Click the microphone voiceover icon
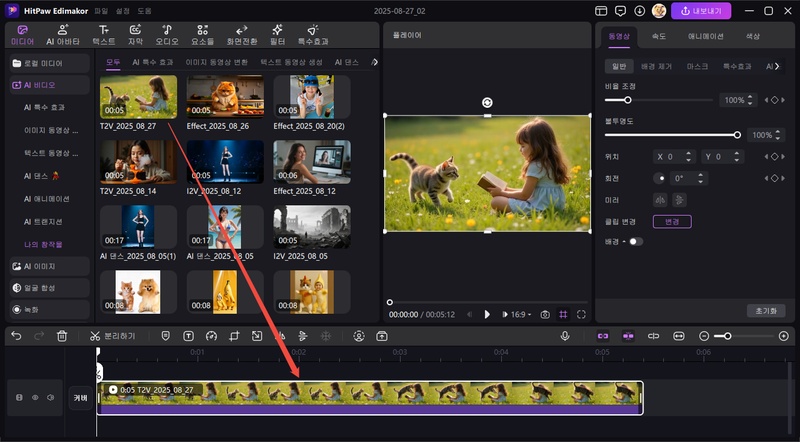This screenshot has height=442, width=800. coord(565,336)
